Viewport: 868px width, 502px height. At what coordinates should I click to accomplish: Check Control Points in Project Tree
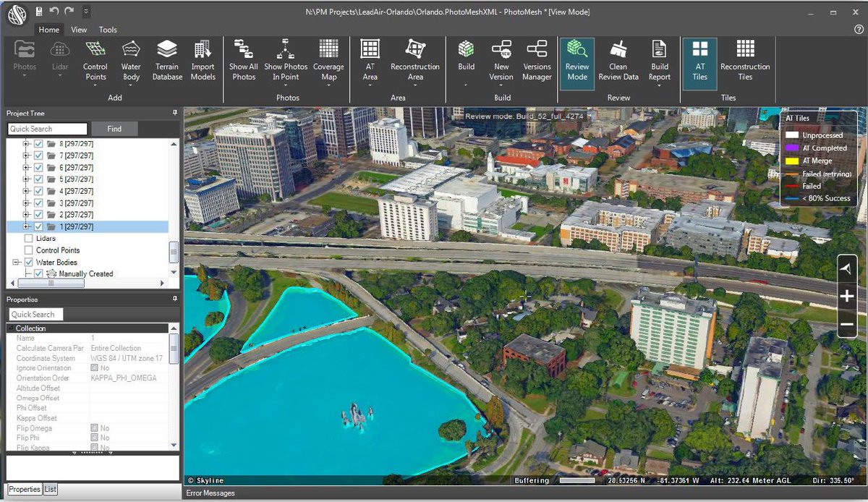coord(28,250)
